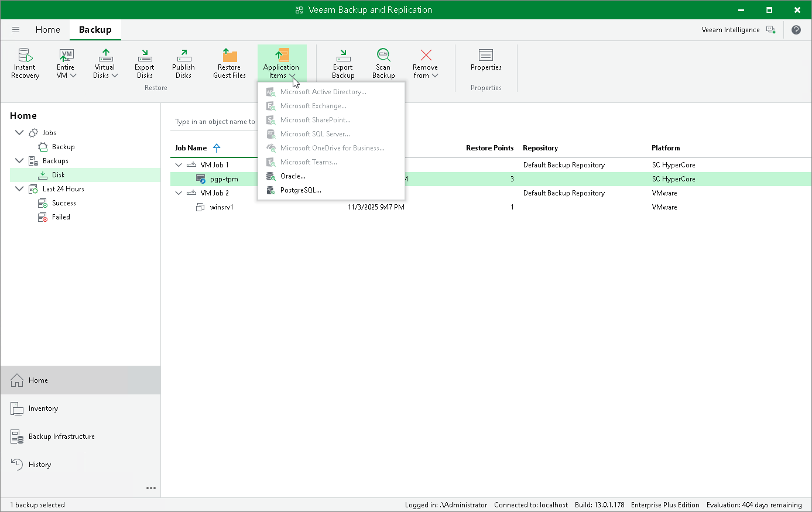
Task: Open Veeam Intelligence assistant
Action: 738,30
